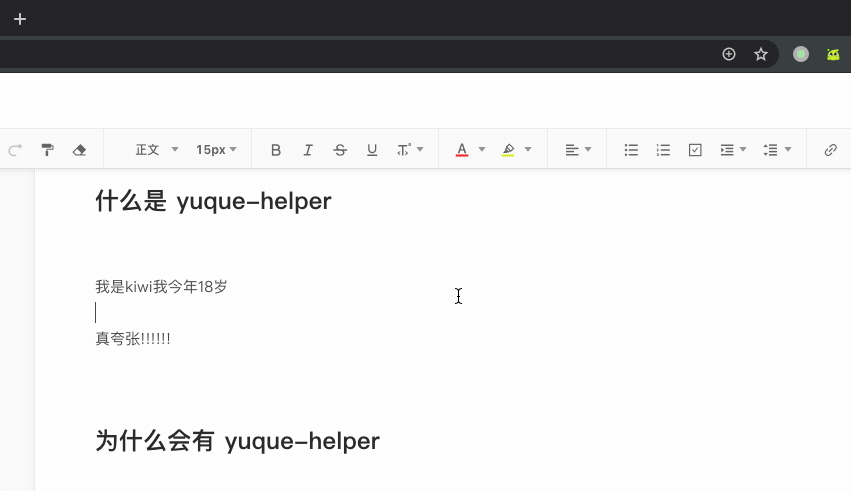Click the line 真夸张!!!!!!
Image resolution: width=851 pixels, height=491 pixels.
133,339
